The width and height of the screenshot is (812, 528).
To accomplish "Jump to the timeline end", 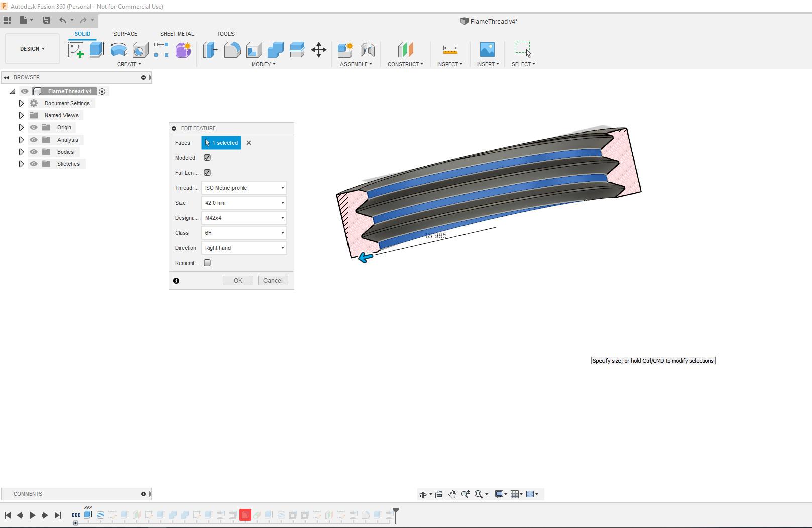I will (x=58, y=515).
